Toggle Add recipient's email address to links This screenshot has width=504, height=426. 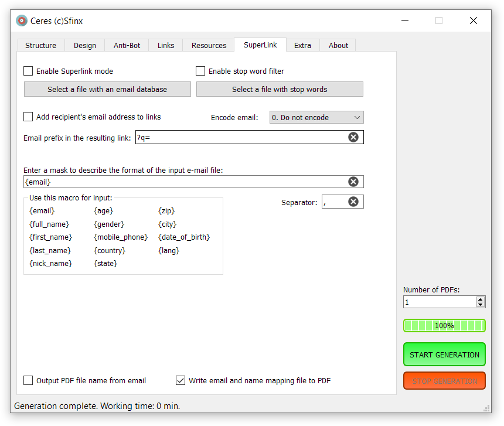pos(28,117)
